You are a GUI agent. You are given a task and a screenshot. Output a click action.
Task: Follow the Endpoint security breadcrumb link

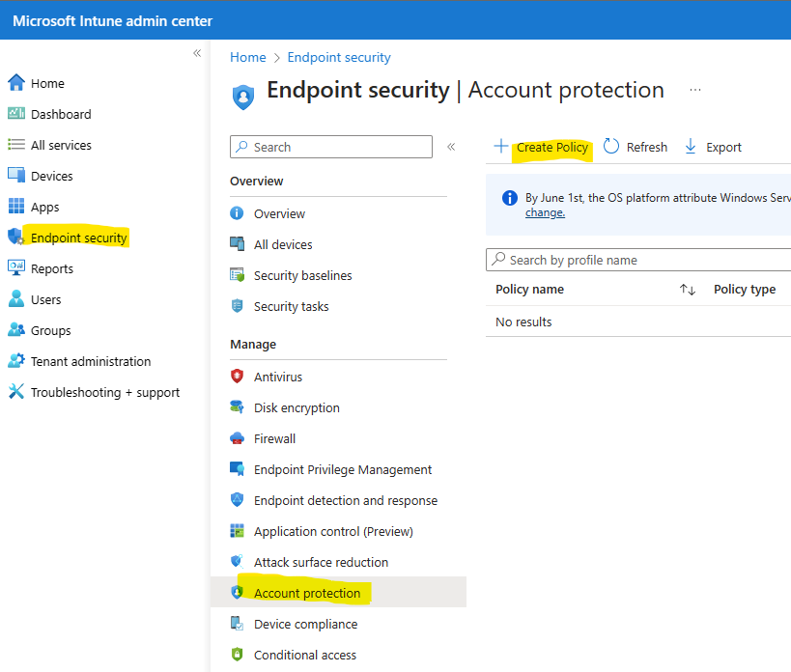[x=339, y=58]
